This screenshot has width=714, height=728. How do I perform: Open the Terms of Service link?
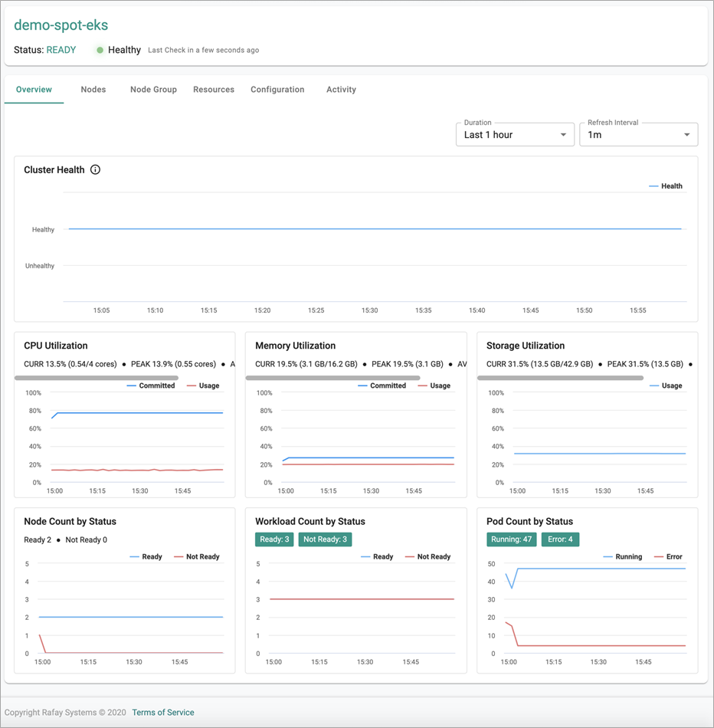(x=163, y=712)
